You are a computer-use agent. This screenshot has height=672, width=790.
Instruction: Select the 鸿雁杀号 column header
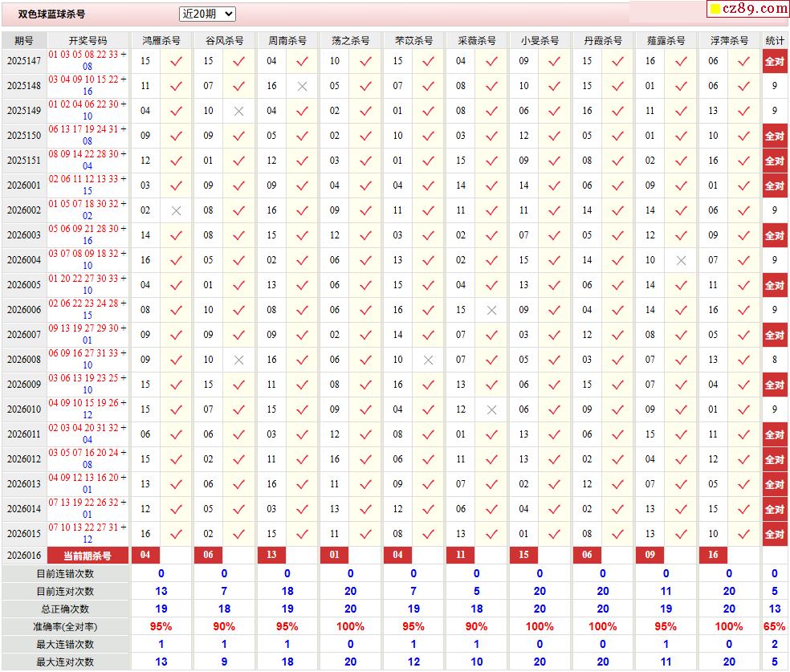tap(161, 40)
